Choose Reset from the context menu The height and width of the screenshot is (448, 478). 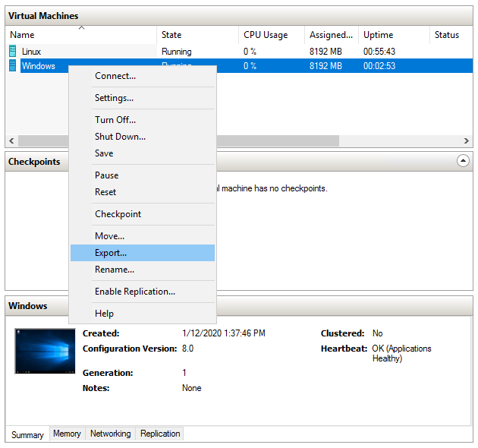click(x=143, y=192)
